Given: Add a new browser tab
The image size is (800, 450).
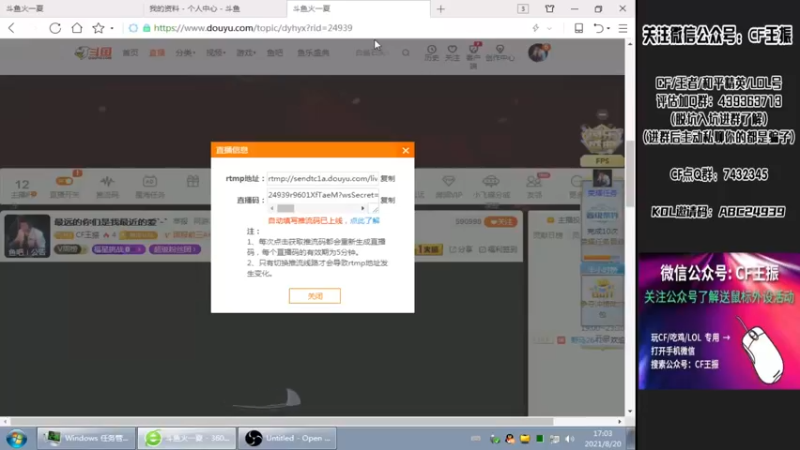Looking at the screenshot, I should click(x=441, y=9).
